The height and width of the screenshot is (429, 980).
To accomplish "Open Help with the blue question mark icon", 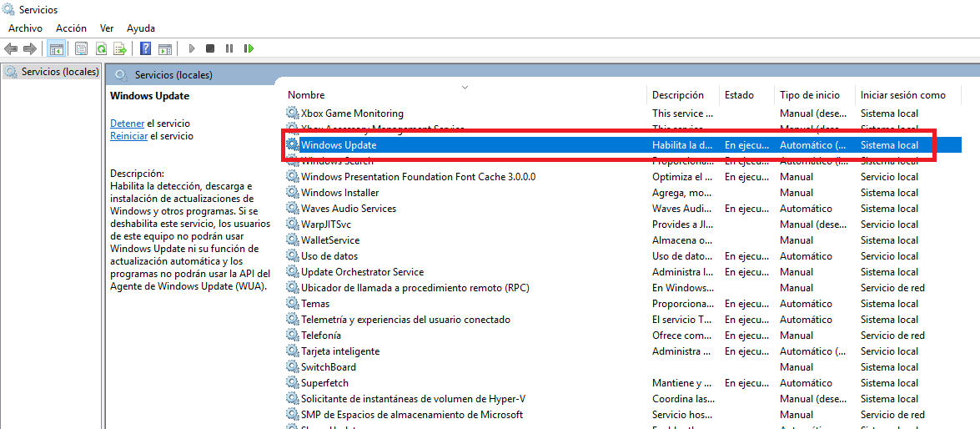I will tap(146, 48).
